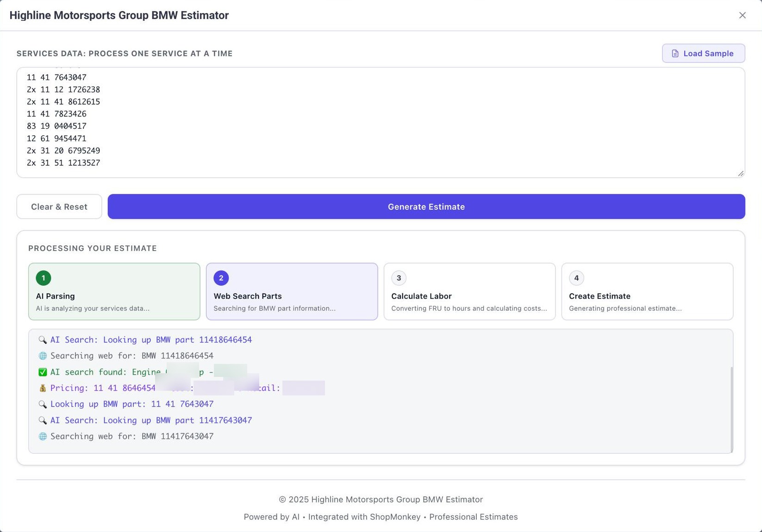Click textarea line '83 19 0404517'
Image resolution: width=762 pixels, height=532 pixels.
pyautogui.click(x=56, y=126)
